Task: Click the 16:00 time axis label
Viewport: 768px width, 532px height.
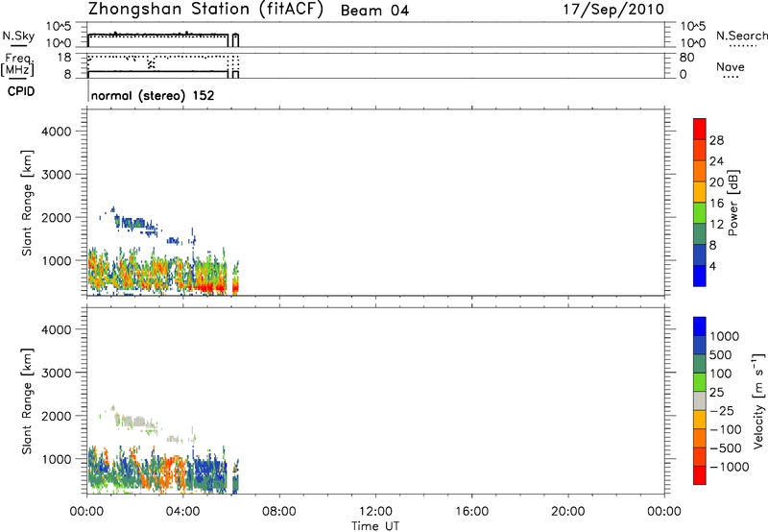Action: pos(471,512)
